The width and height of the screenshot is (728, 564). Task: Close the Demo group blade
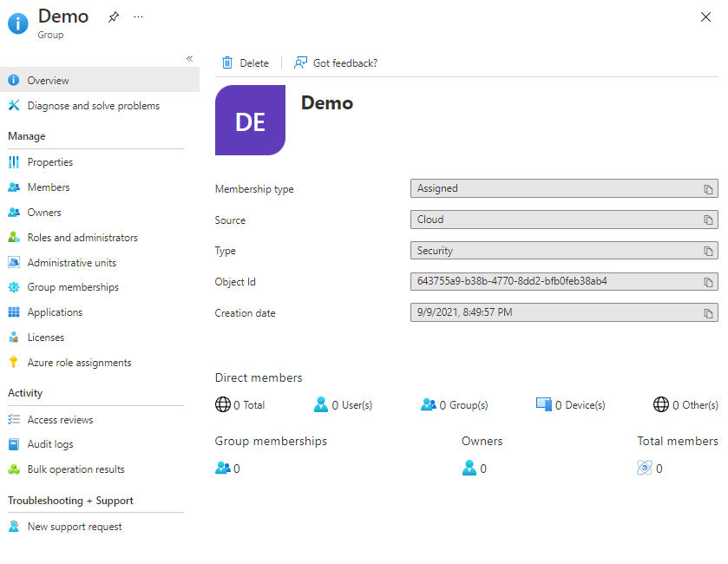pyautogui.click(x=705, y=17)
